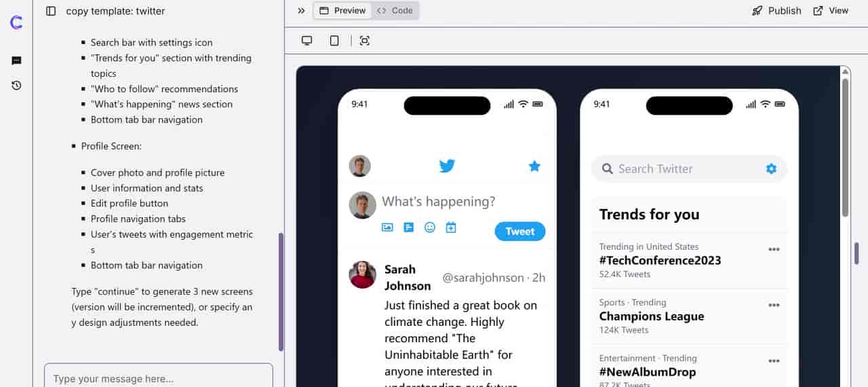Click the 'Trending in United States' label
The width and height of the screenshot is (868, 387).
pos(649,246)
